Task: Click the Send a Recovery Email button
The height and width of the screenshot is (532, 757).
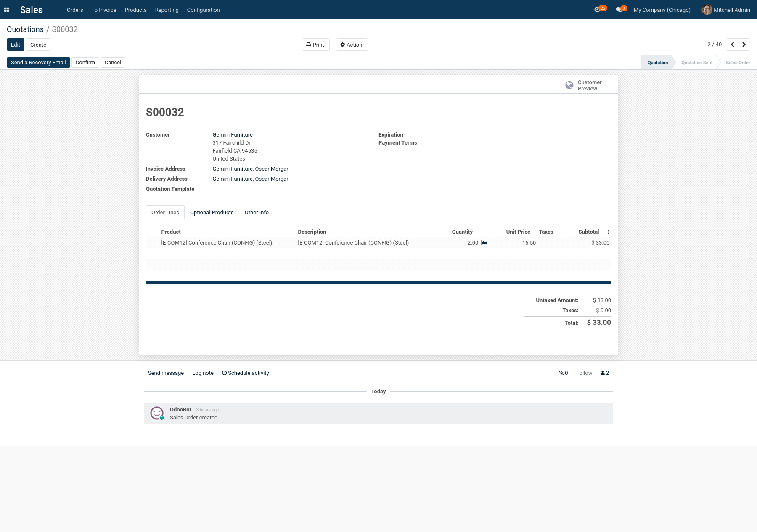Action: point(38,62)
